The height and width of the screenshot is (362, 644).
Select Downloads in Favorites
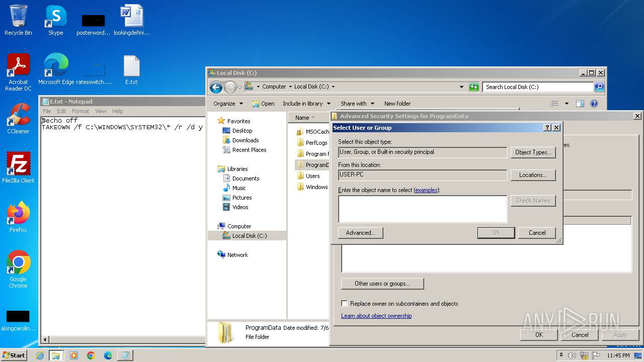pyautogui.click(x=246, y=140)
